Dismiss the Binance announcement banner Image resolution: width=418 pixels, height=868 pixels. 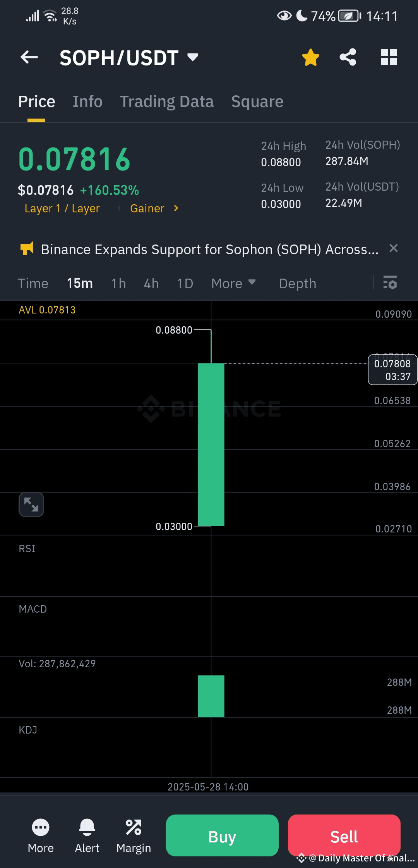pyautogui.click(x=393, y=248)
